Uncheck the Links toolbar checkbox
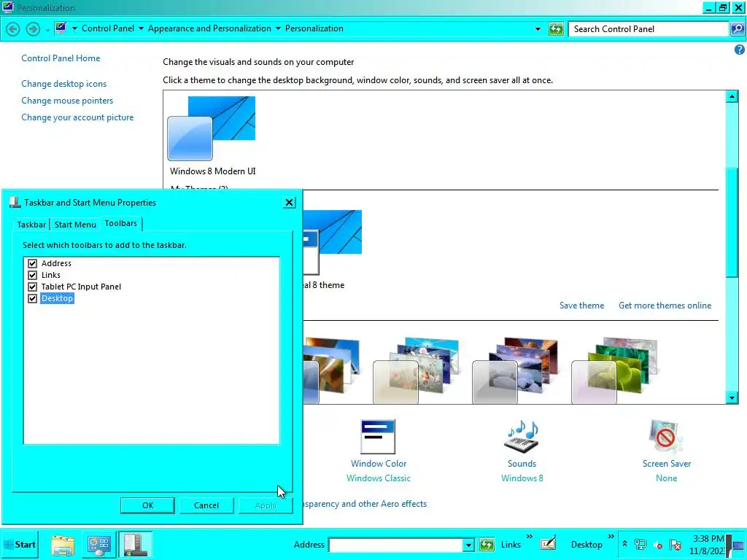The height and width of the screenshot is (560, 747). pyautogui.click(x=32, y=275)
